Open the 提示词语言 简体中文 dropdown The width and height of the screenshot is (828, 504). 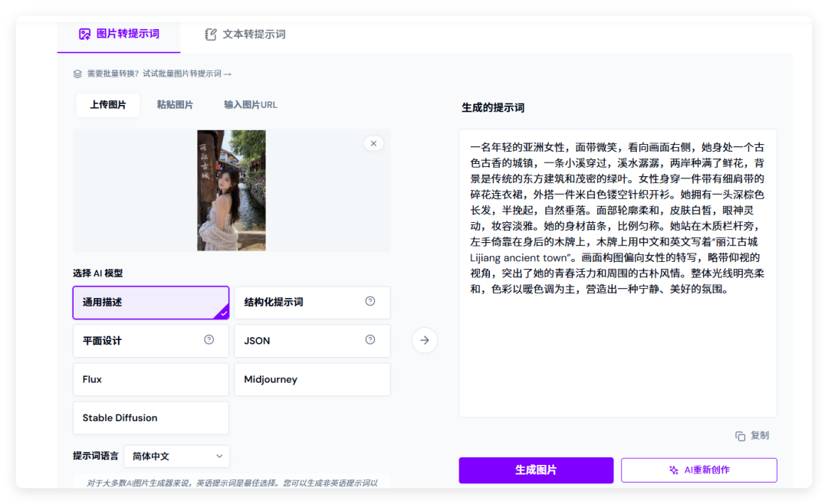pos(177,457)
